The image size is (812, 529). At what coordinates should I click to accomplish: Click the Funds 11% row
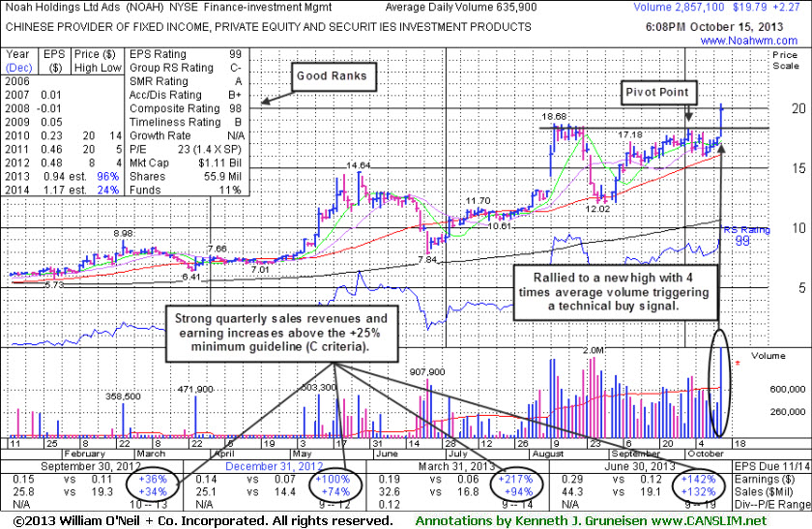pos(186,190)
